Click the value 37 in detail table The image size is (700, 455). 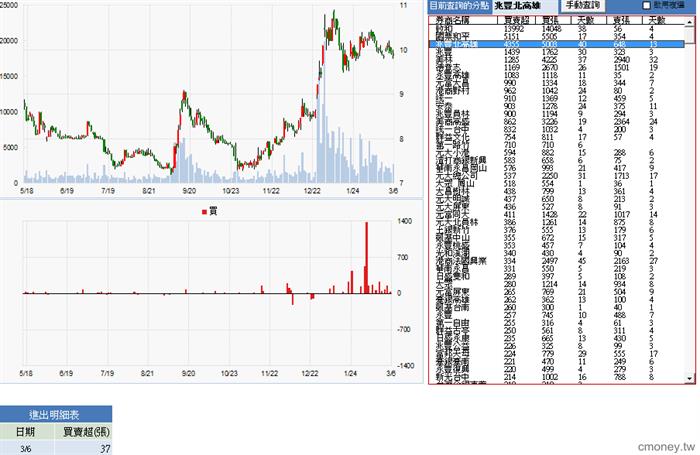click(104, 448)
